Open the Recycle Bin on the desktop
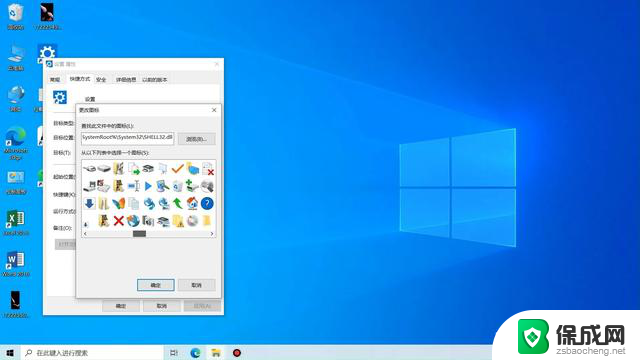 [16, 16]
